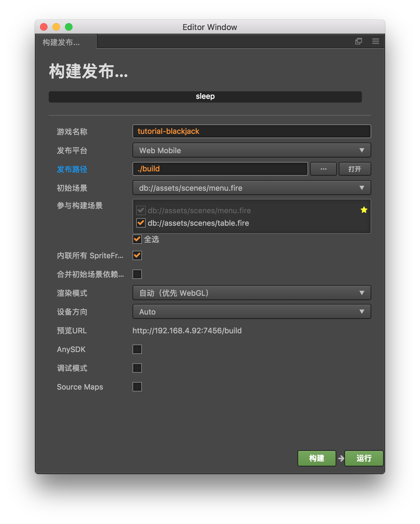Select db://assets/scenes/table.fire scene text
The height and width of the screenshot is (524, 420).
(x=198, y=223)
